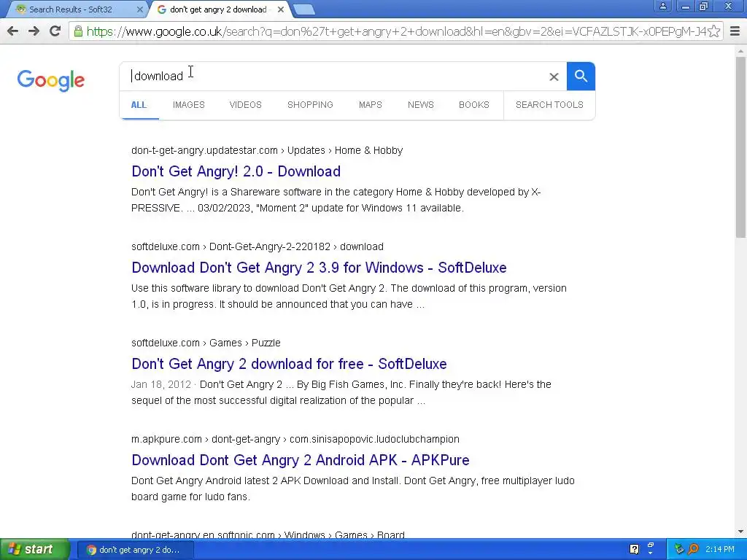747x560 pixels.
Task: Open the Windows Start menu
Action: (35, 550)
